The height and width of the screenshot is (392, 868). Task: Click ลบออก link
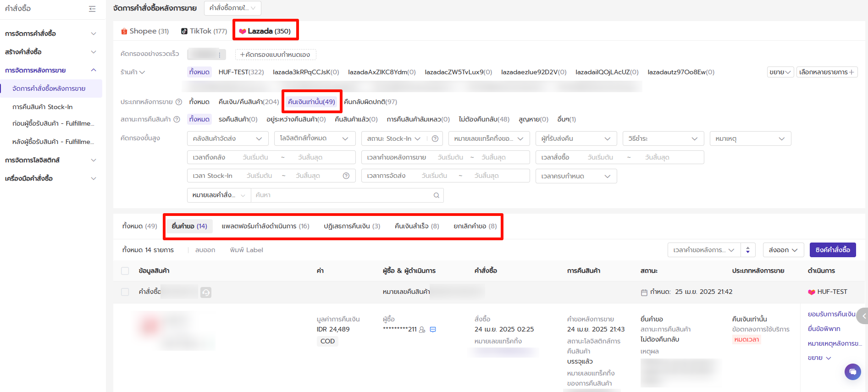205,250
